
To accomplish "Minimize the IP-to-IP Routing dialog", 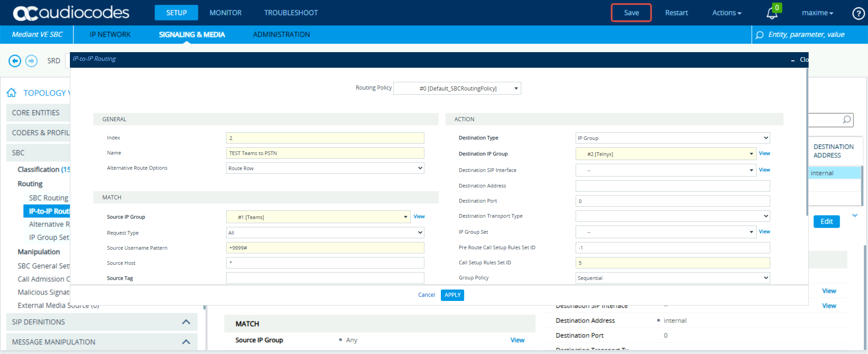I will coord(793,60).
